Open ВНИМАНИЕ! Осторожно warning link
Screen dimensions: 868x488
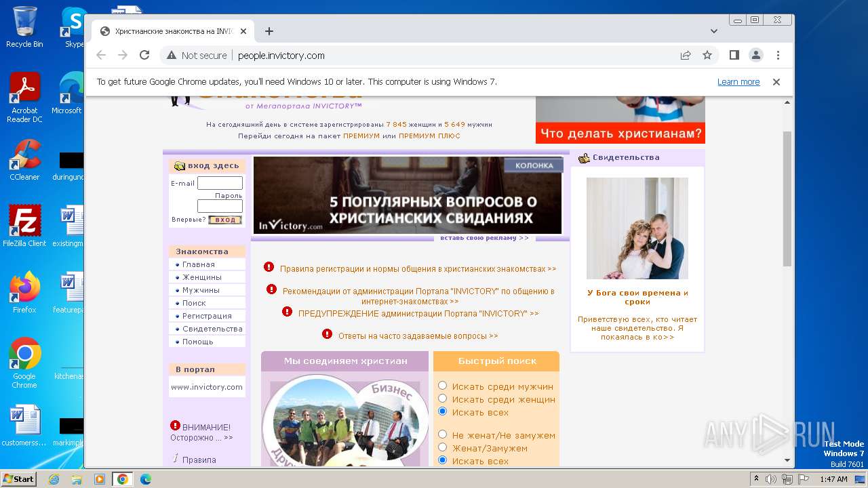coord(201,432)
